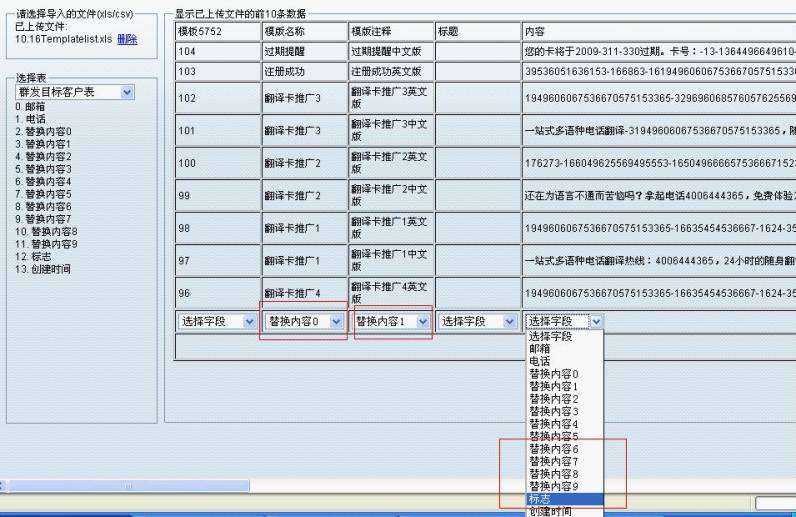The width and height of the screenshot is (796, 517).
Task: Pick 替换内容9 in the open dropdown list
Action: click(554, 486)
